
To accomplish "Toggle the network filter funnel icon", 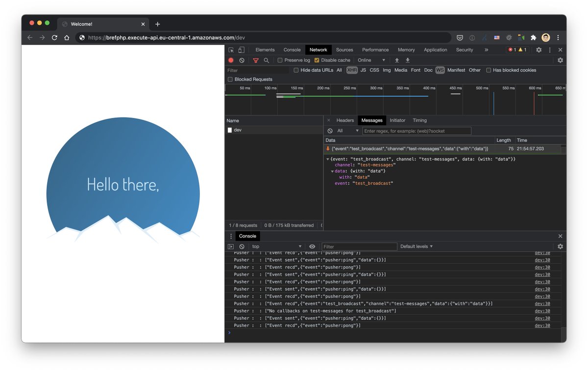I will click(256, 60).
